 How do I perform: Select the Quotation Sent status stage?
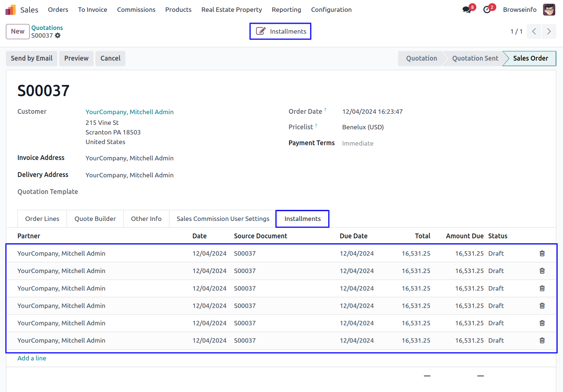pyautogui.click(x=475, y=58)
